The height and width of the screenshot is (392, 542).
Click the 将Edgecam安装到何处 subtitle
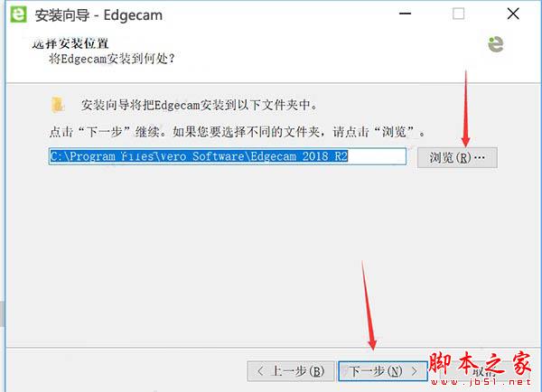pos(111,59)
